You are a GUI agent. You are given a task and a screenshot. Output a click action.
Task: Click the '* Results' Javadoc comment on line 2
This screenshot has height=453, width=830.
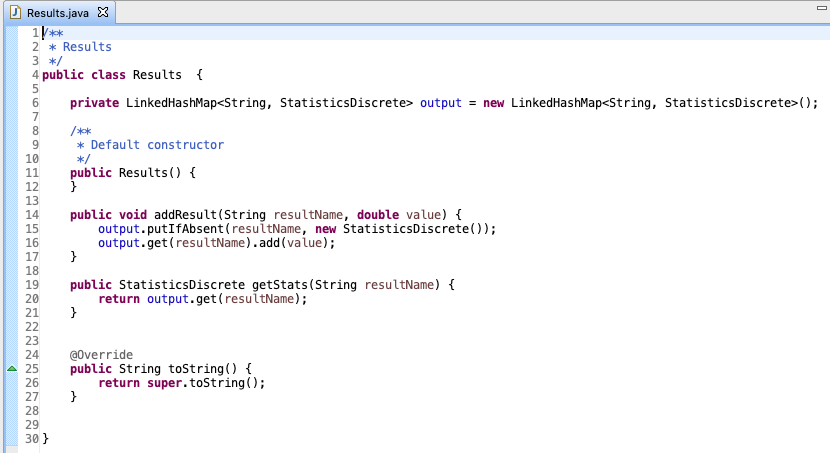pyautogui.click(x=80, y=47)
